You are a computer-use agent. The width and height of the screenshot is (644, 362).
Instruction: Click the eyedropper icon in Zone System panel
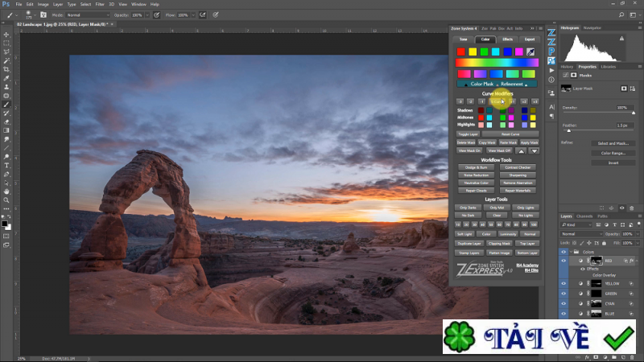(531, 51)
